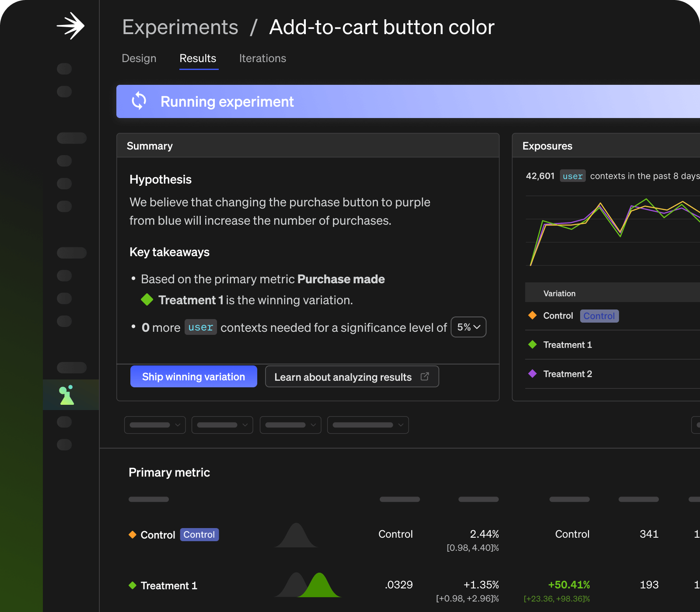Click the Primary metric heading
Viewport: 700px width, 612px height.
point(169,472)
